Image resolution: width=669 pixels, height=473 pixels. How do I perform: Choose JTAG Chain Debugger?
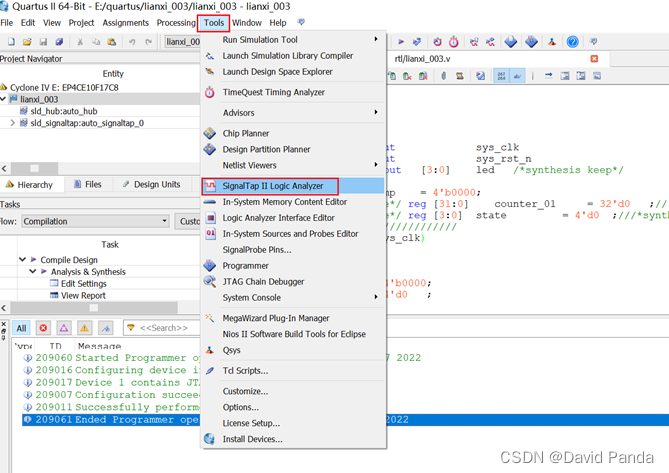click(293, 281)
